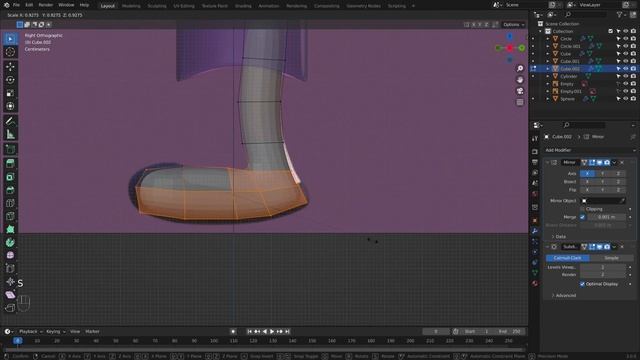Image resolution: width=640 pixels, height=360 pixels.
Task: Select the Poly Build tool
Action: coord(10,229)
